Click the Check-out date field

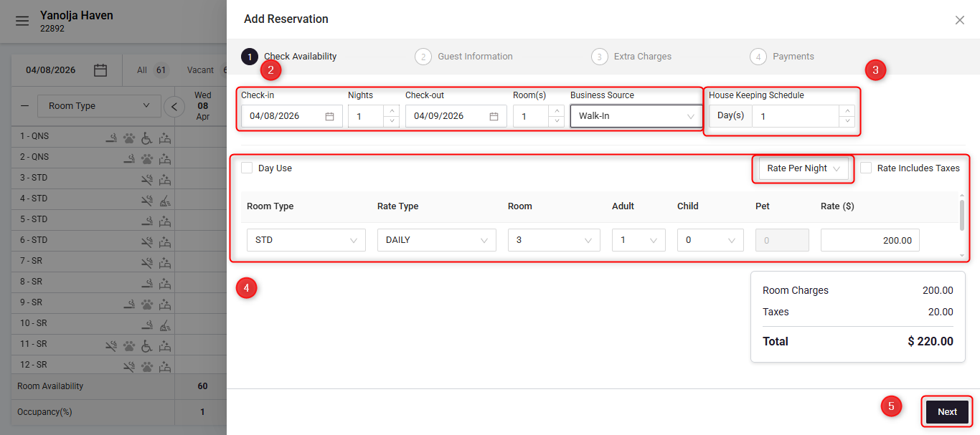pyautogui.click(x=456, y=116)
